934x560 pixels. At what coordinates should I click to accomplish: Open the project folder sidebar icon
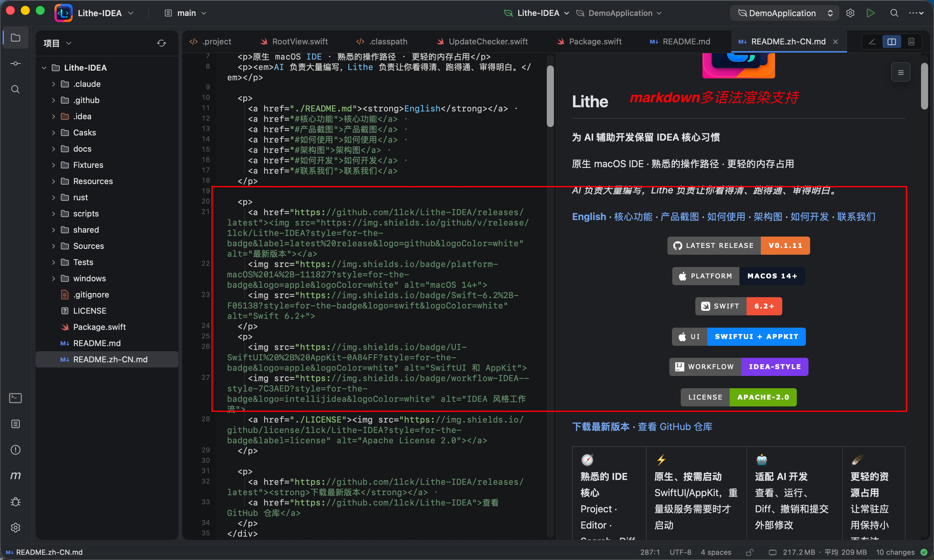(16, 38)
